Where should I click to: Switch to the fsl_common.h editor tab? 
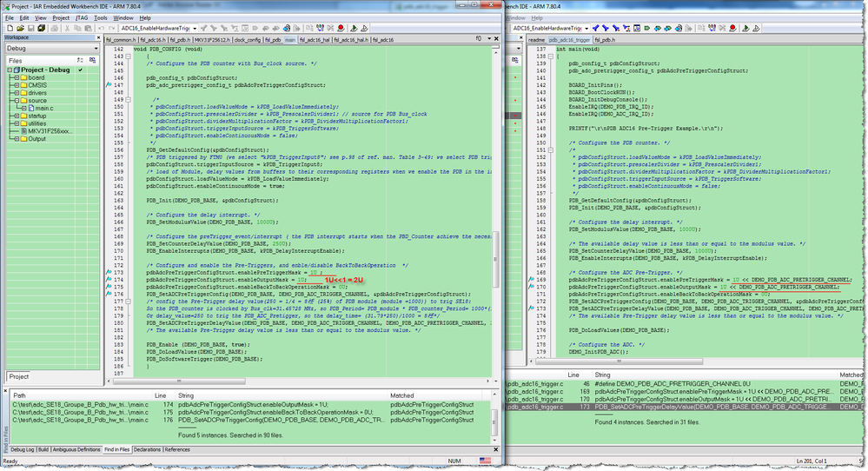coord(121,40)
